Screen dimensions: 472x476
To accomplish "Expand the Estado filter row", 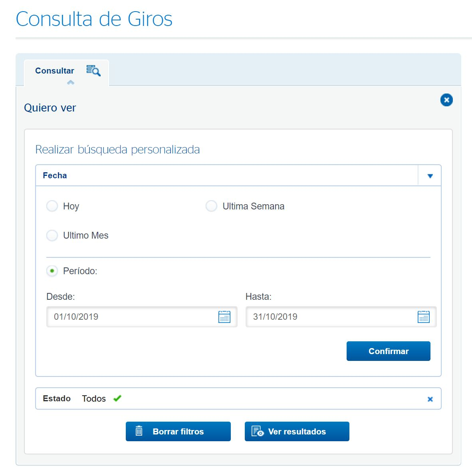I will pos(238,398).
